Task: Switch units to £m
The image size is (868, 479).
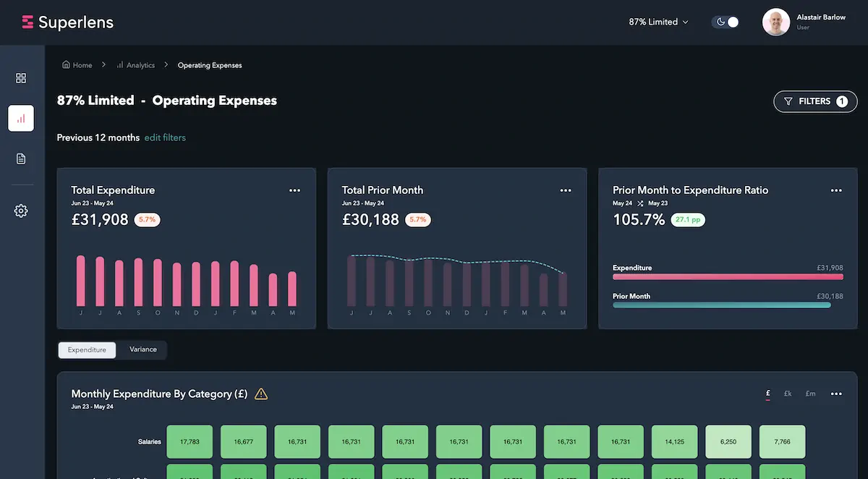Action: click(810, 394)
